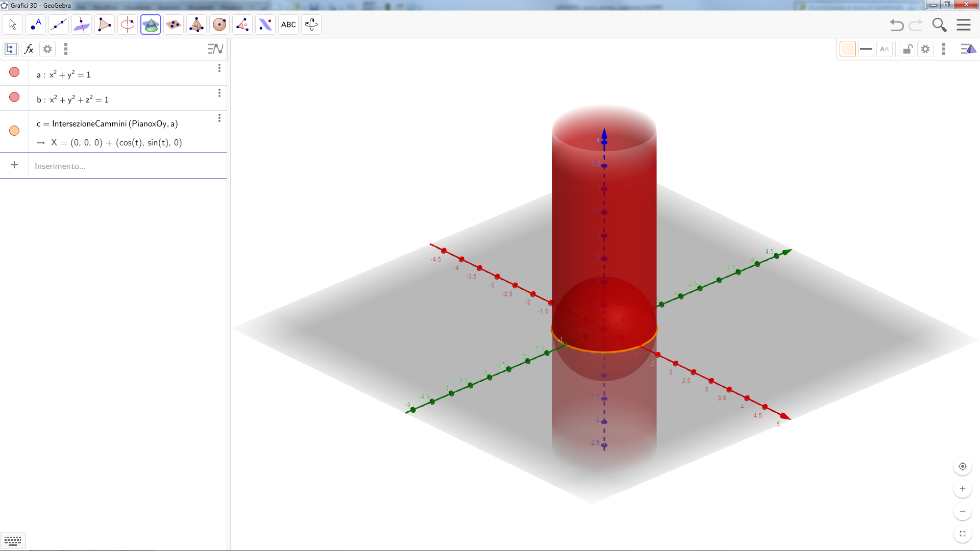
Task: Open the algebra view fx tab
Action: point(29,49)
